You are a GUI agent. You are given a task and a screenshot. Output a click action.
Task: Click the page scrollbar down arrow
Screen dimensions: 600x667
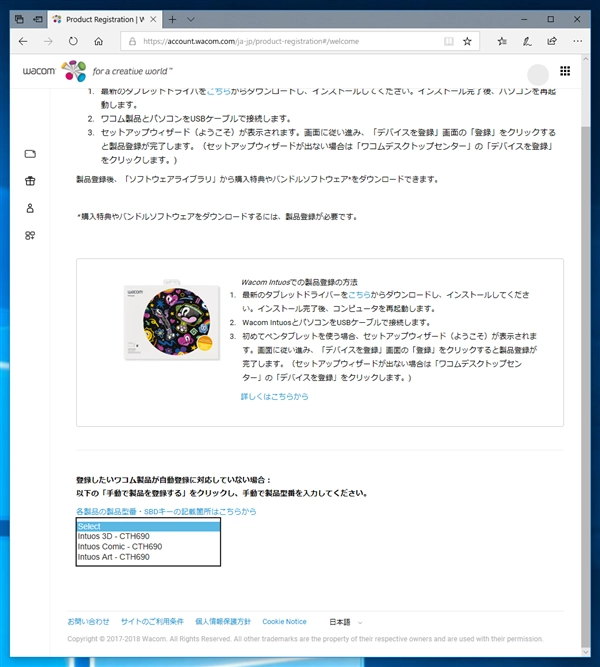point(586,652)
